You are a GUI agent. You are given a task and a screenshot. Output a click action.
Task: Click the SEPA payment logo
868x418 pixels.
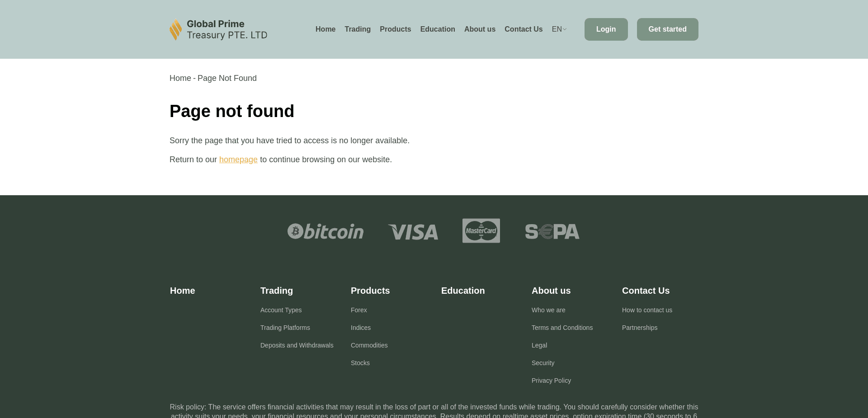pyautogui.click(x=552, y=231)
